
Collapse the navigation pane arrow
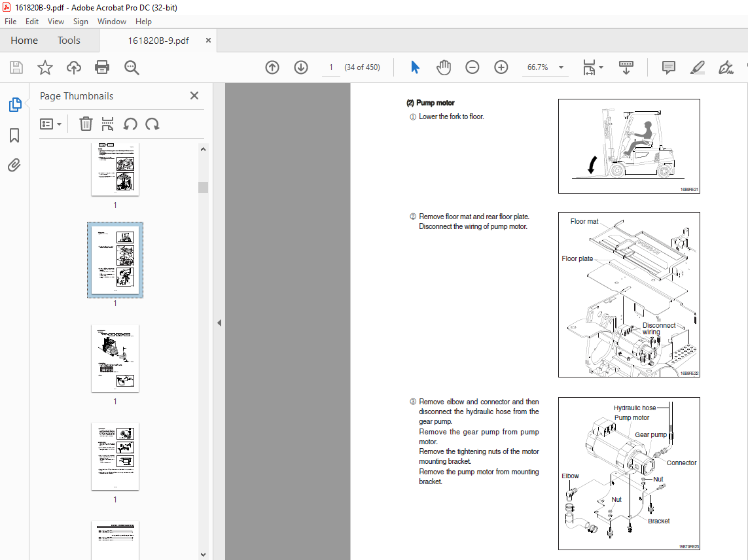(x=219, y=323)
